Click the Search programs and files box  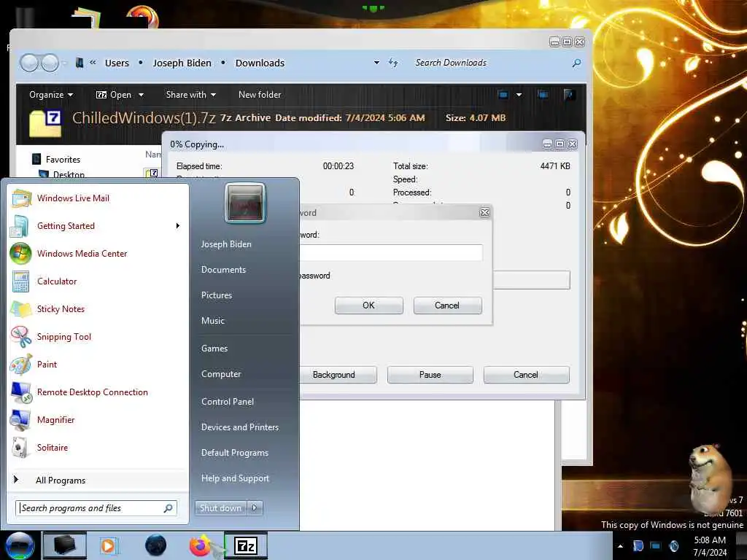click(96, 508)
